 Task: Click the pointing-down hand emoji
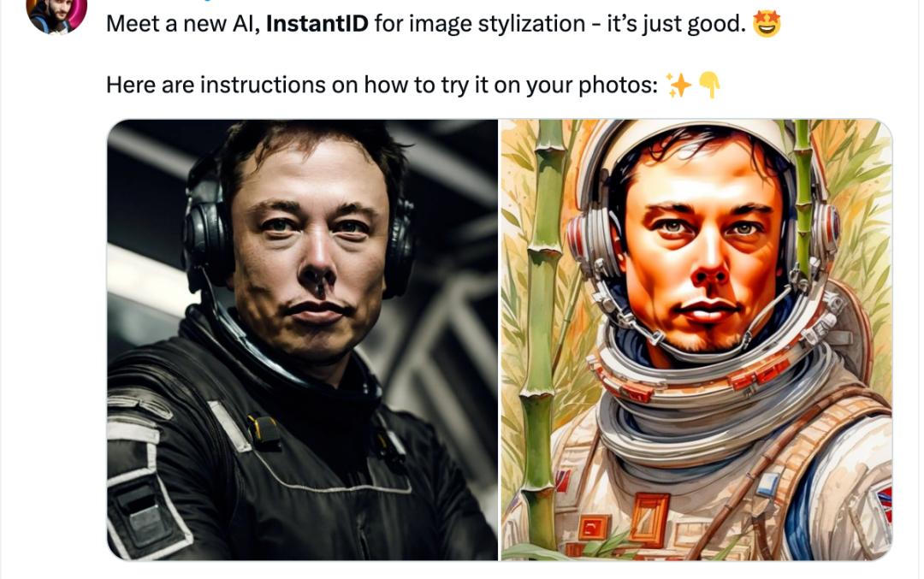click(709, 86)
